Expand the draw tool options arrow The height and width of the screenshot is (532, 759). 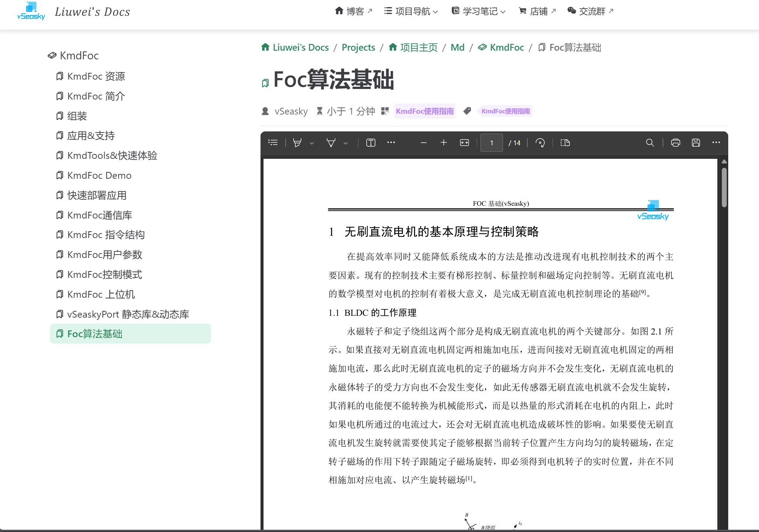coord(346,143)
